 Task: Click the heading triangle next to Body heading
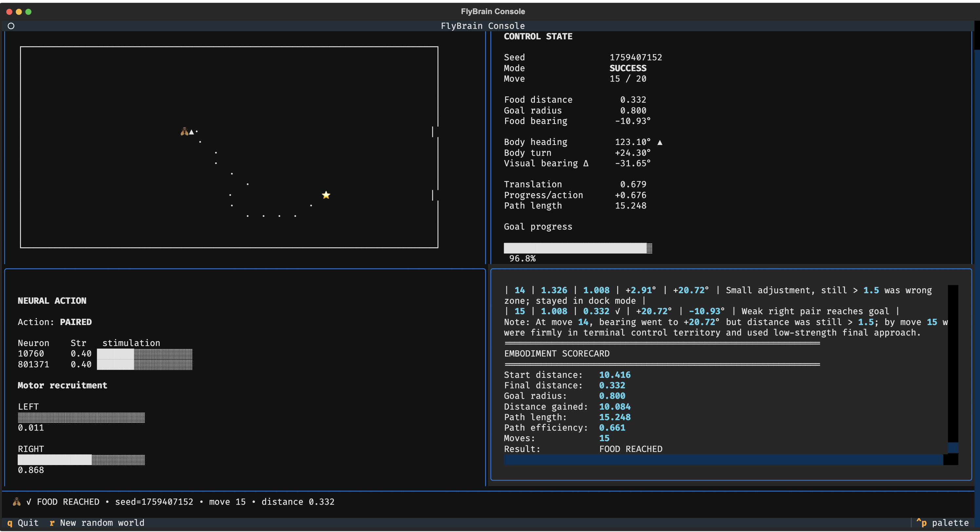[660, 142]
